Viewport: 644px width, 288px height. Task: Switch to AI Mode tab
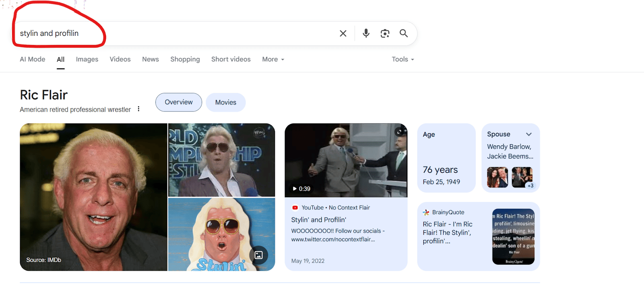33,59
